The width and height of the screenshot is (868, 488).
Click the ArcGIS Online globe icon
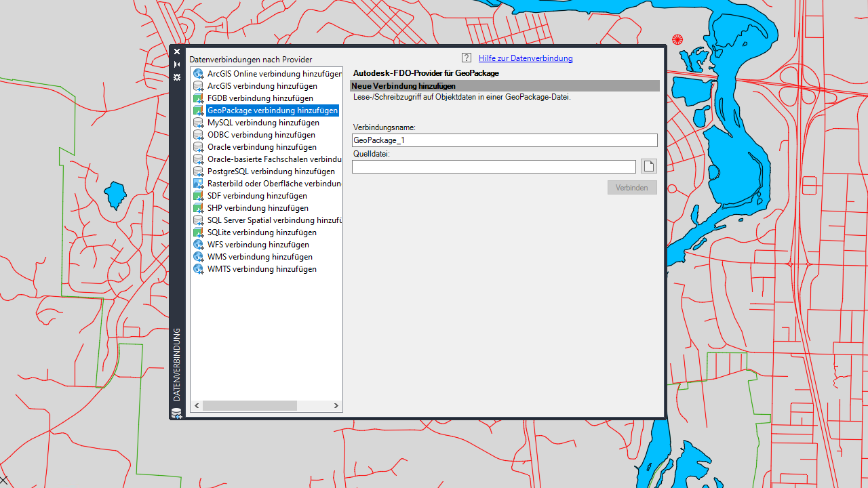click(199, 74)
